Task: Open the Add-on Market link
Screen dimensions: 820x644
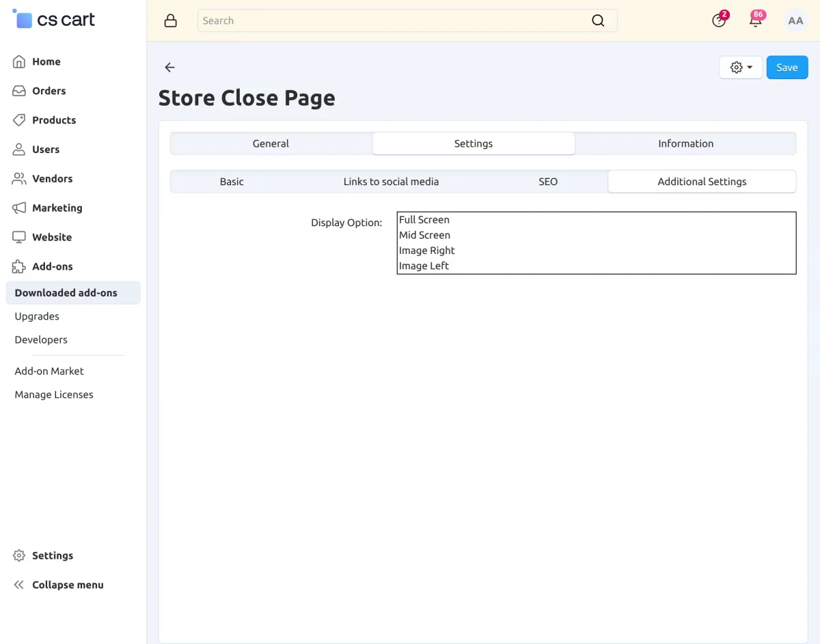Action: click(49, 371)
